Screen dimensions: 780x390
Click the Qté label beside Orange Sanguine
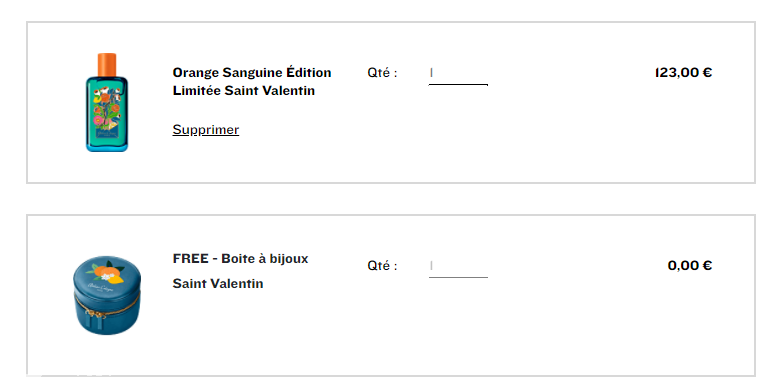point(382,73)
